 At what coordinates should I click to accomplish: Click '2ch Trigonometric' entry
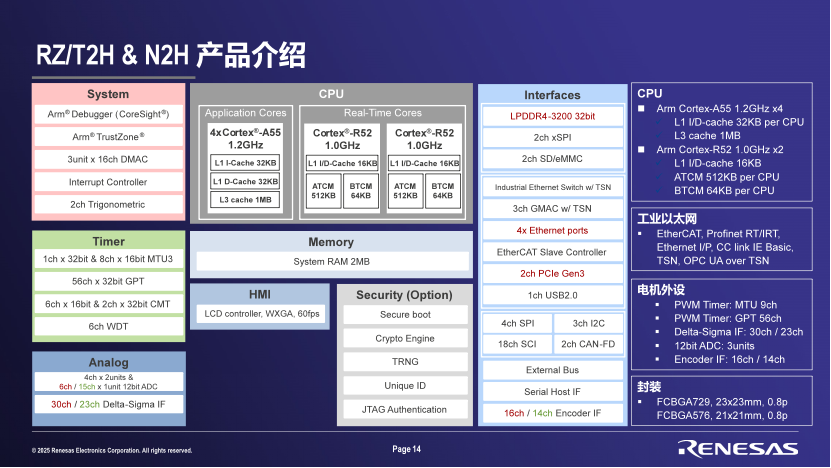coord(108,205)
